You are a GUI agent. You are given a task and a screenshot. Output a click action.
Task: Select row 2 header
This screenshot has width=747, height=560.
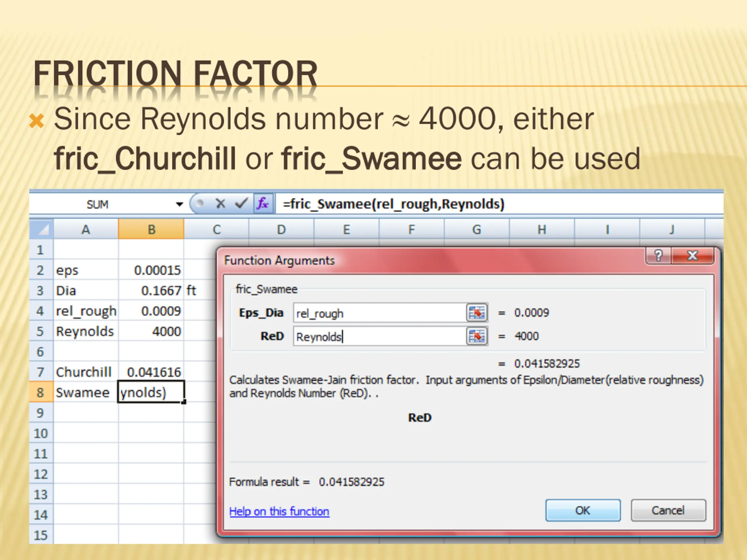pos(41,270)
